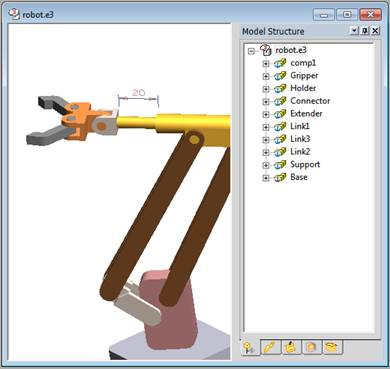The image size is (390, 369).
Task: Select the robot.e3 root model icon
Action: (x=266, y=50)
